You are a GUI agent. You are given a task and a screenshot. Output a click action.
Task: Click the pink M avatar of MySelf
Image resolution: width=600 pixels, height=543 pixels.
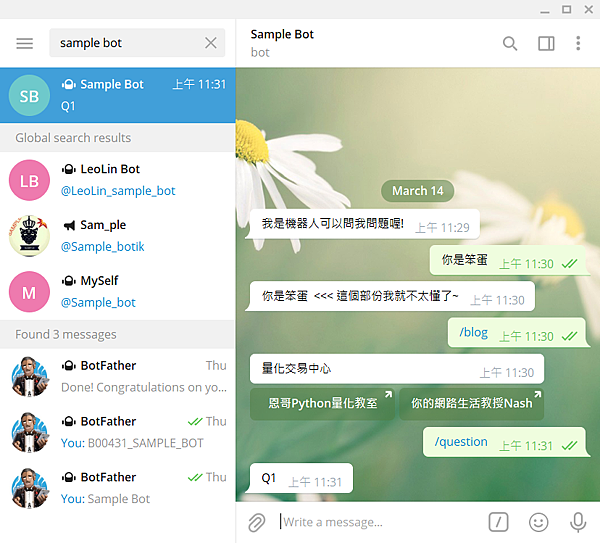coord(29,292)
